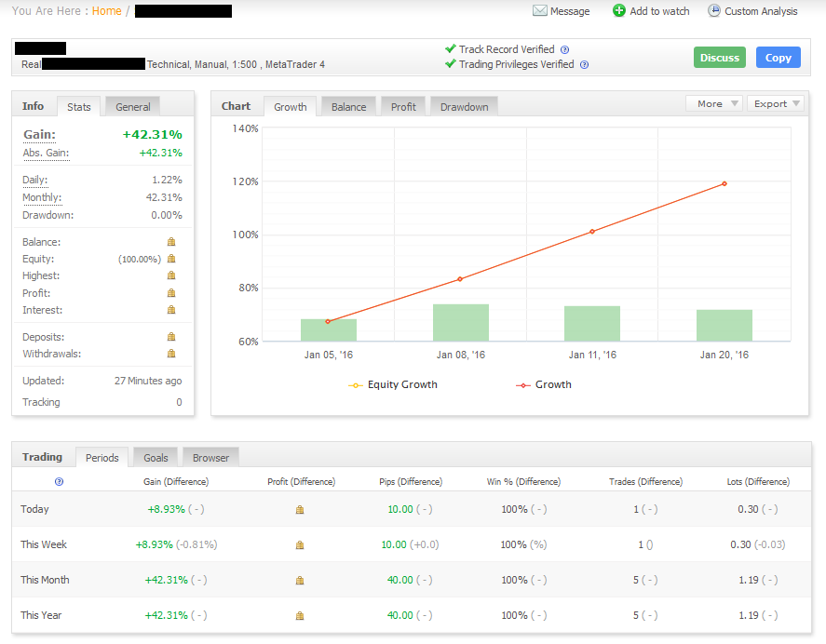
Task: Click help icon in Trading table header
Action: tap(60, 482)
